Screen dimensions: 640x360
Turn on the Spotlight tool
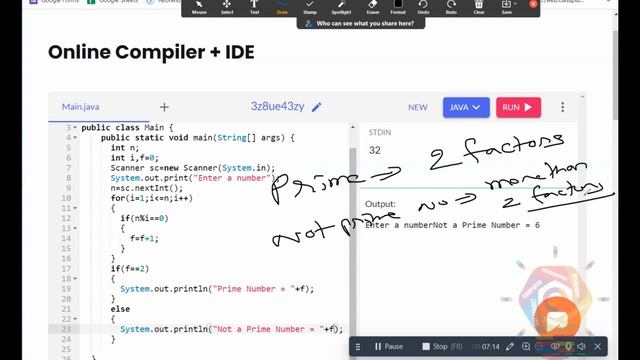(x=341, y=7)
